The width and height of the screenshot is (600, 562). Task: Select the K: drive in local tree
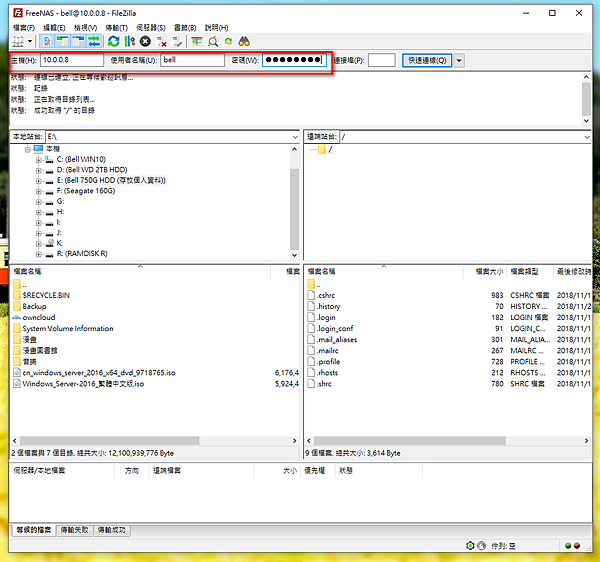60,243
